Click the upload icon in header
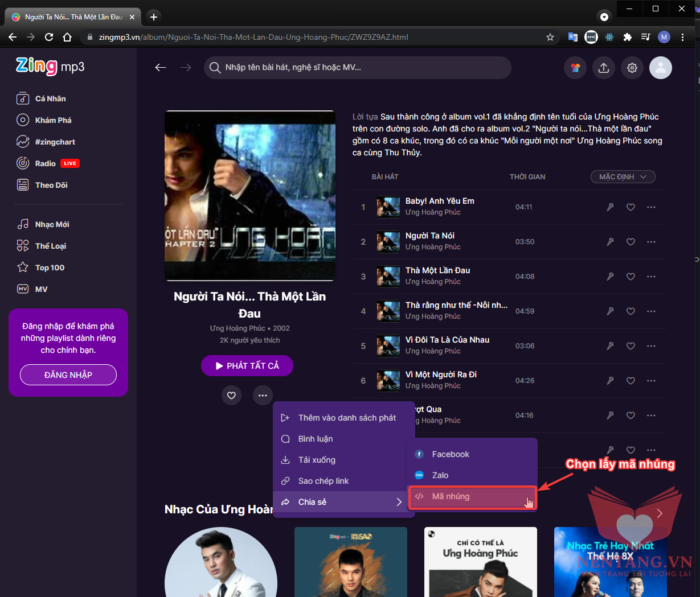Viewport: 700px width, 597px height. (x=604, y=68)
